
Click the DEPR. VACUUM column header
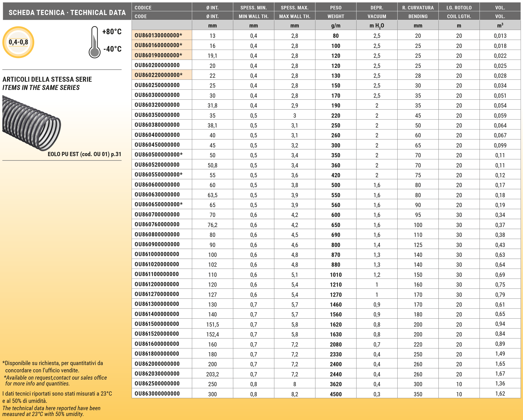click(377, 12)
